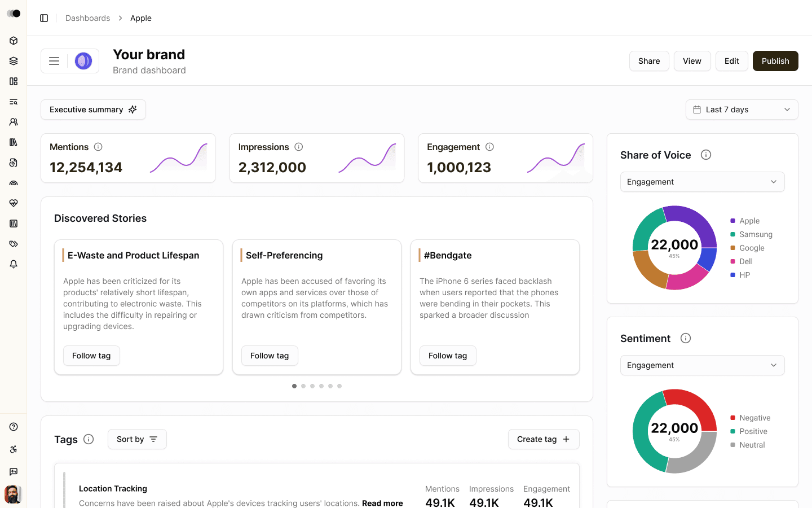Go to fifth carousel page dot
812x508 pixels.
tap(330, 386)
